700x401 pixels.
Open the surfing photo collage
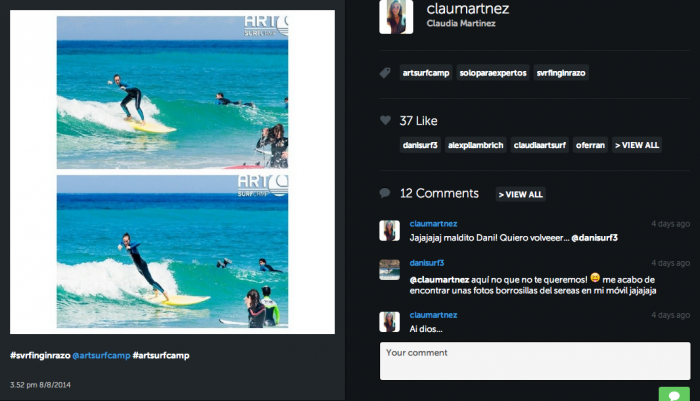click(172, 171)
